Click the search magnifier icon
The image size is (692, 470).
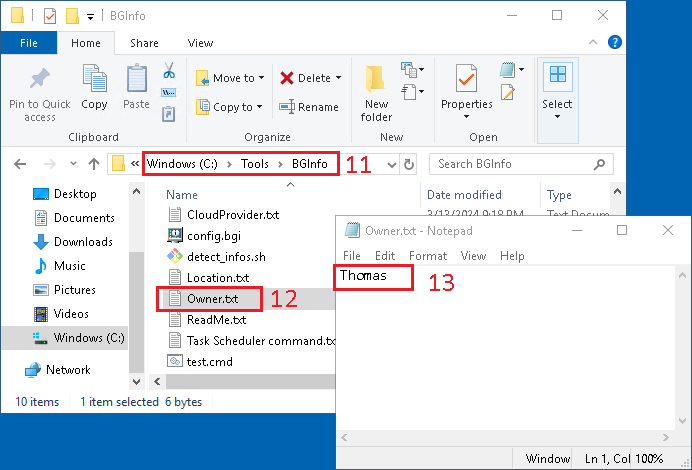click(x=599, y=165)
